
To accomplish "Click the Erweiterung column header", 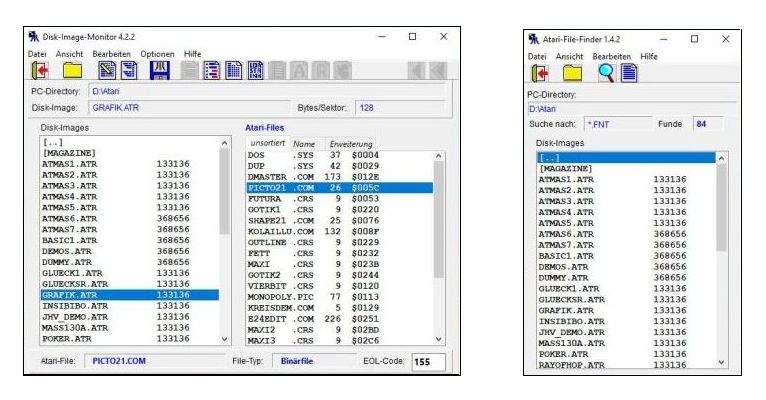I will click(x=351, y=144).
